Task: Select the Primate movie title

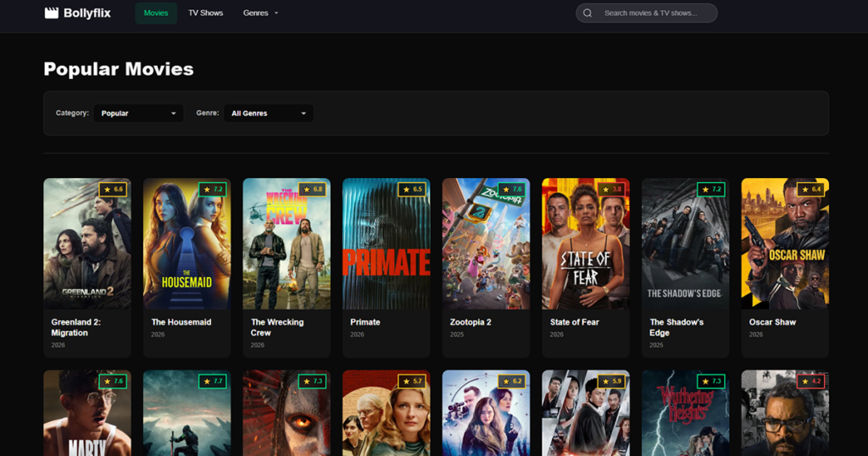Action: click(364, 322)
